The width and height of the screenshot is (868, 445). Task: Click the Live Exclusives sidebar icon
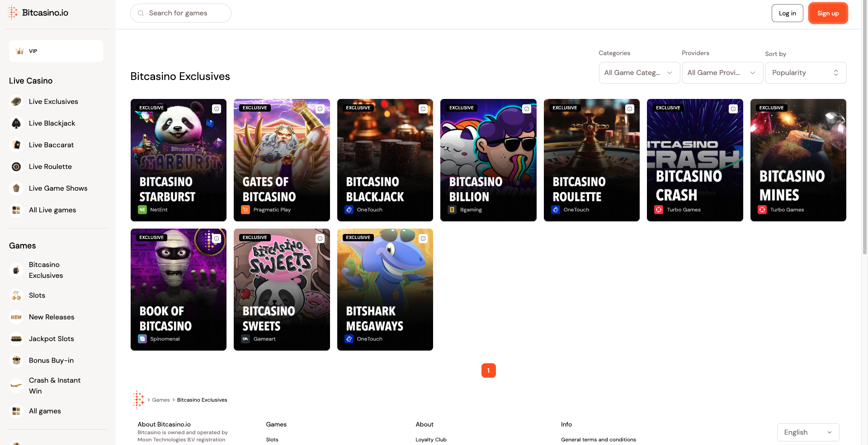click(16, 102)
